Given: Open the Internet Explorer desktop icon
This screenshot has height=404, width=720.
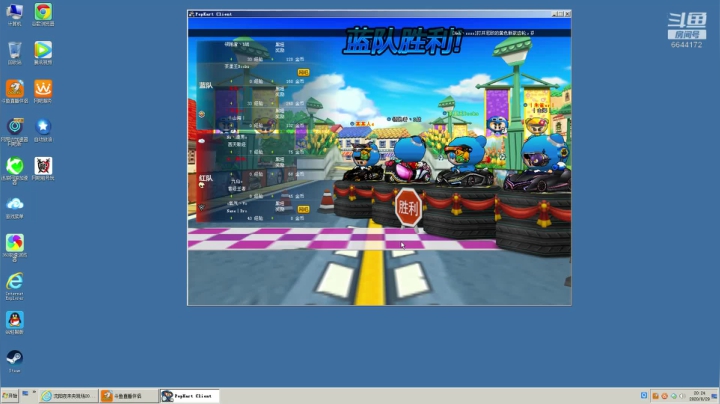Looking at the screenshot, I should [15, 286].
